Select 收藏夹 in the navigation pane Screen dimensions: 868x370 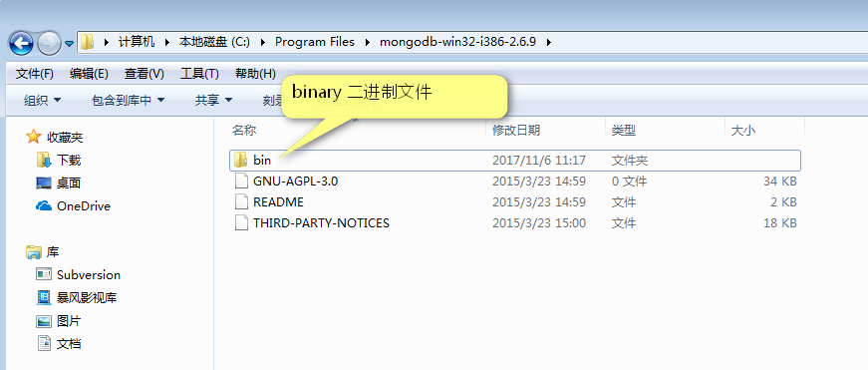(64, 138)
